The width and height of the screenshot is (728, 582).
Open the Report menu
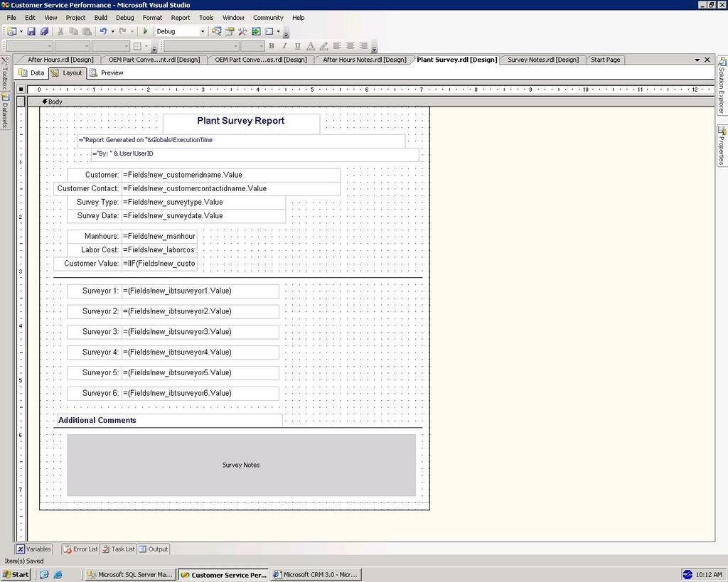pyautogui.click(x=180, y=18)
